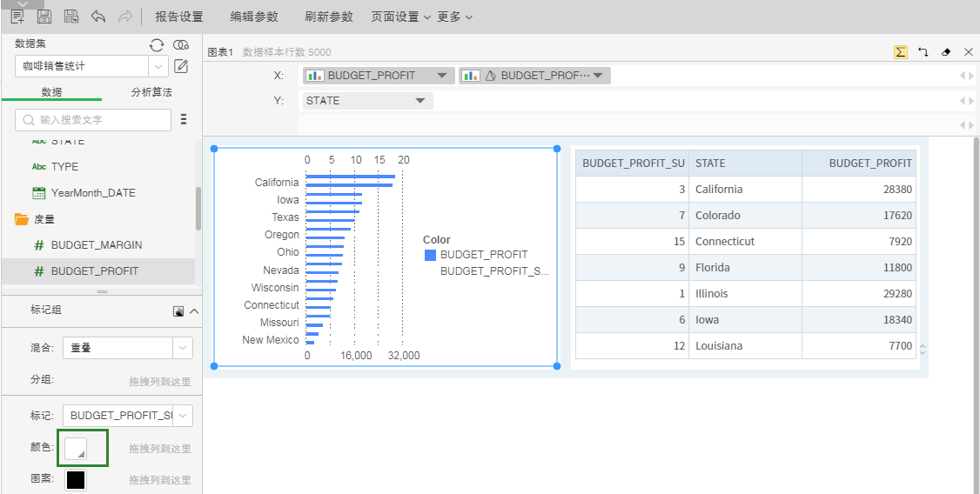The height and width of the screenshot is (494, 980).
Task: Switch to the 分析算法 tab
Action: (x=151, y=92)
